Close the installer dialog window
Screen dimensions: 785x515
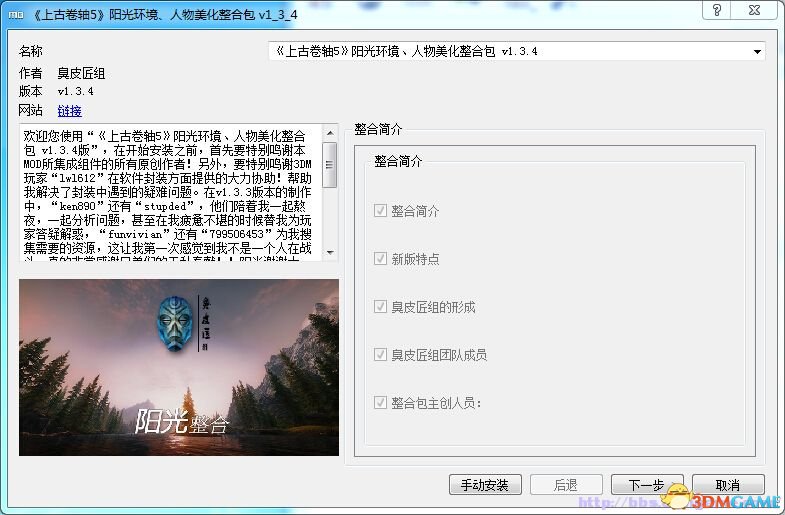[x=754, y=10]
